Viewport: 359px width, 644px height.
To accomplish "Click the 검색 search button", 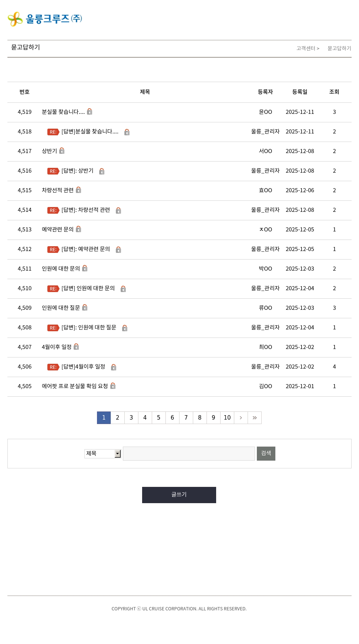I will (x=266, y=454).
